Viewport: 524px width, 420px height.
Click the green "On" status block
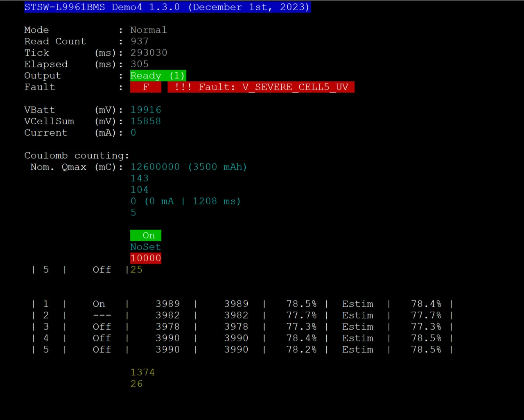[x=146, y=236]
